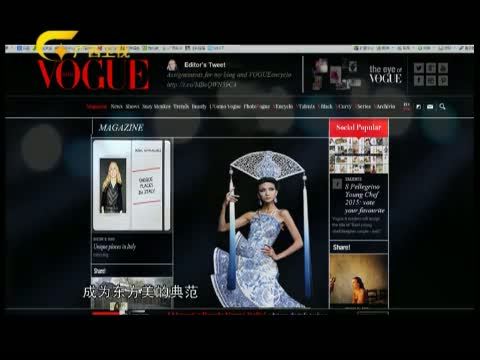Image resolution: width=480 pixels, height=360 pixels.
Task: Open Vogue's Twitter page icon
Action: [419, 68]
